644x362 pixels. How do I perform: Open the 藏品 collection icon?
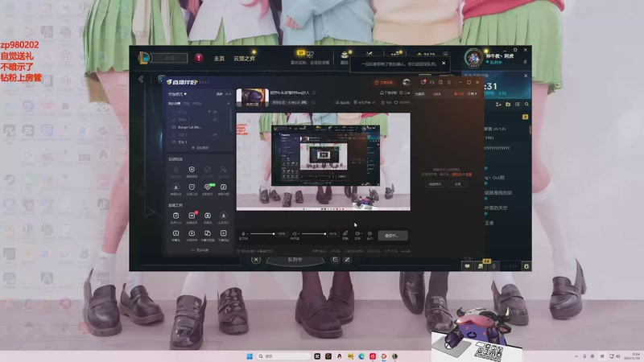point(345,56)
